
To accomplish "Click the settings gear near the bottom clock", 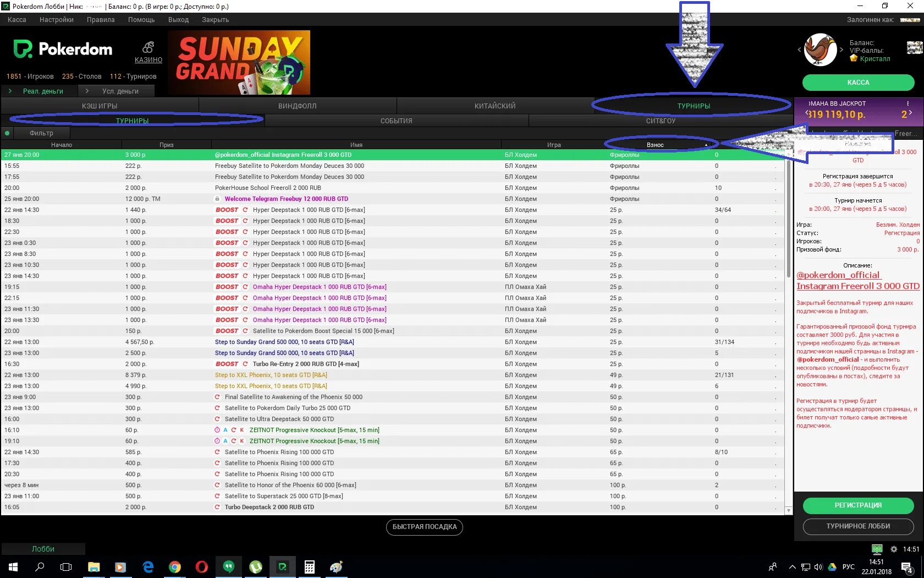I will coord(894,549).
